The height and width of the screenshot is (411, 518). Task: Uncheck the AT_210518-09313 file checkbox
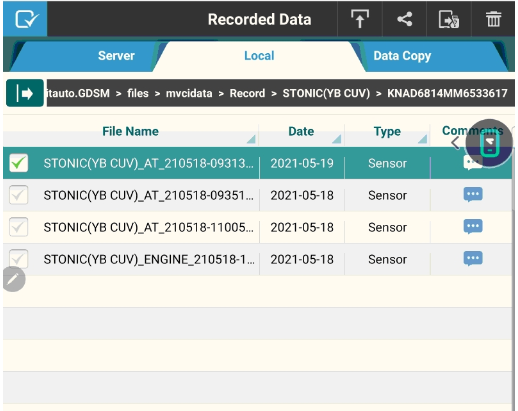pyautogui.click(x=19, y=163)
